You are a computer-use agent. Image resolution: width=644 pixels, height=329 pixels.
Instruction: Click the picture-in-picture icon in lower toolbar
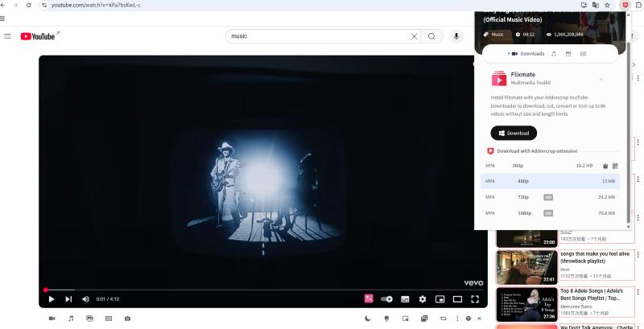coord(406,319)
